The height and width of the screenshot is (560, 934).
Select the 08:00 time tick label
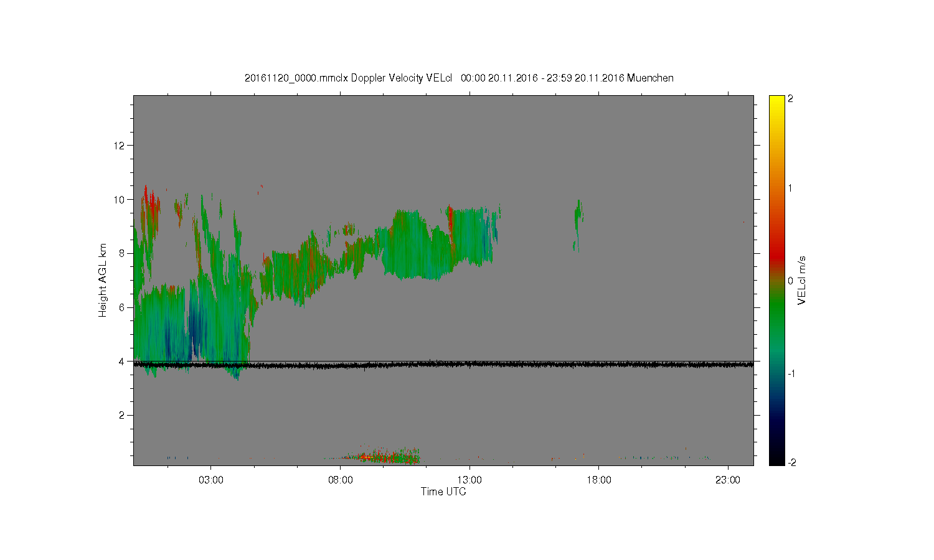pyautogui.click(x=341, y=480)
